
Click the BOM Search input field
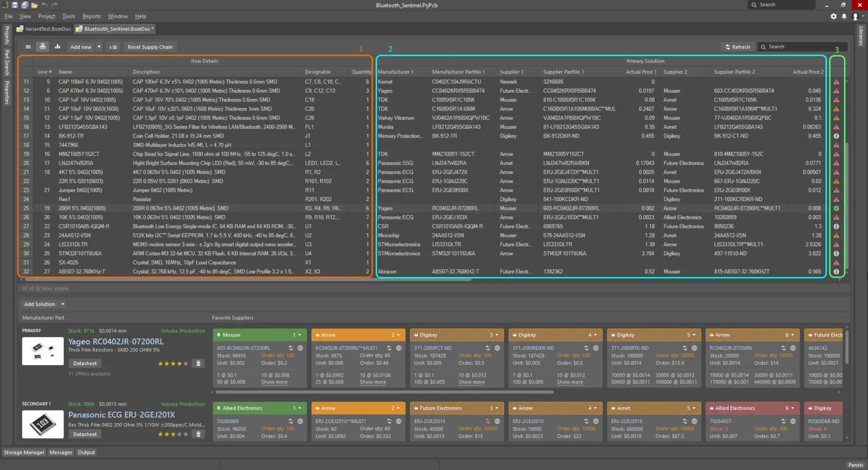coord(802,47)
